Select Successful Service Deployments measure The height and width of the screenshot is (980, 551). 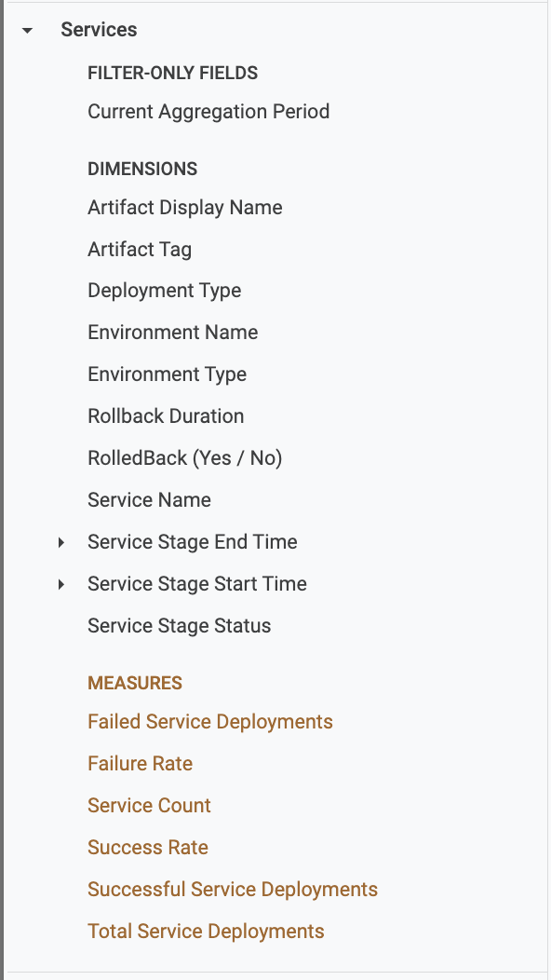click(x=233, y=890)
